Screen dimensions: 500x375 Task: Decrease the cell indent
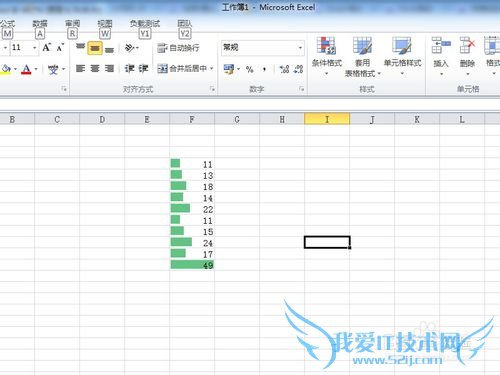click(x=129, y=69)
